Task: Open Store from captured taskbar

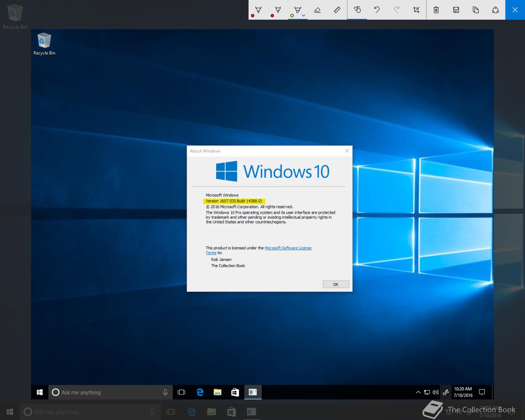Action: coord(235,393)
